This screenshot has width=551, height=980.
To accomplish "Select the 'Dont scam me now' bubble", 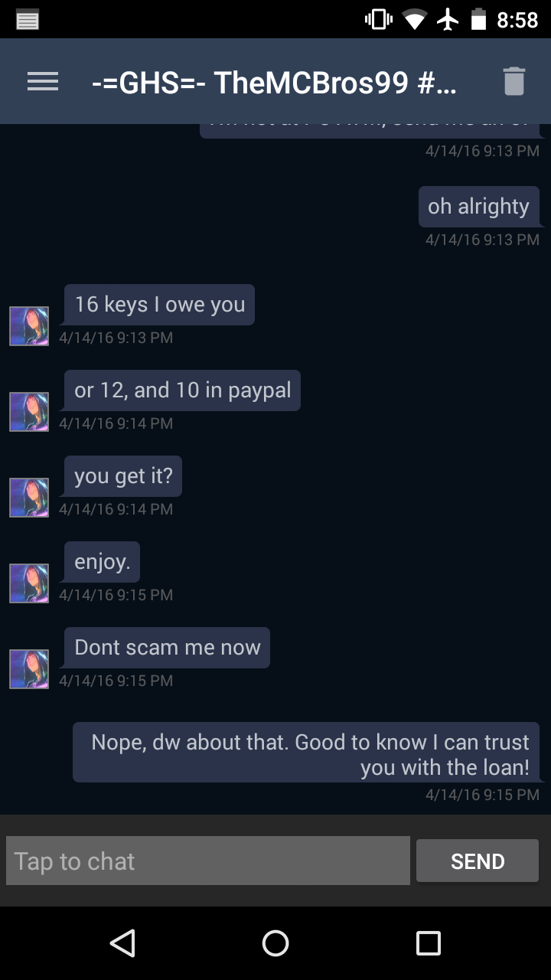I will [x=167, y=648].
